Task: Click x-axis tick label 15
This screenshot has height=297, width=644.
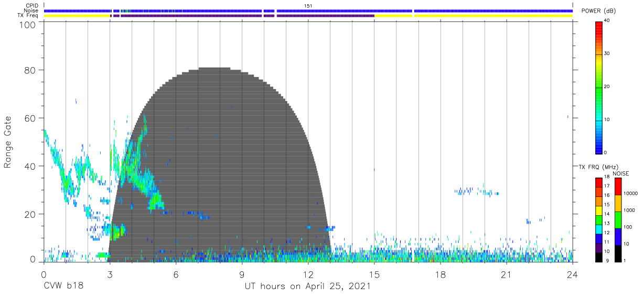Action: (374, 274)
